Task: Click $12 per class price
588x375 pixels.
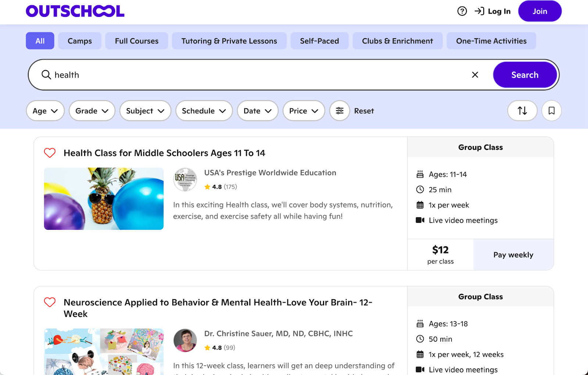Action: (440, 255)
